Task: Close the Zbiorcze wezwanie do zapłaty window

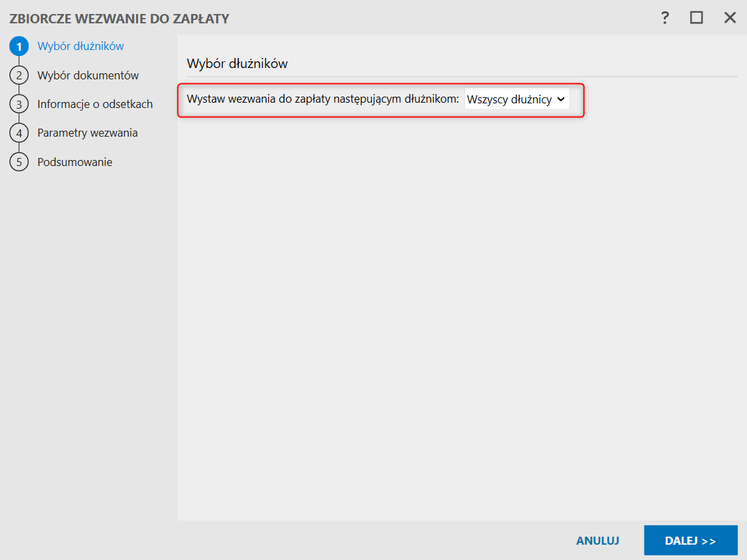Action: [x=730, y=18]
